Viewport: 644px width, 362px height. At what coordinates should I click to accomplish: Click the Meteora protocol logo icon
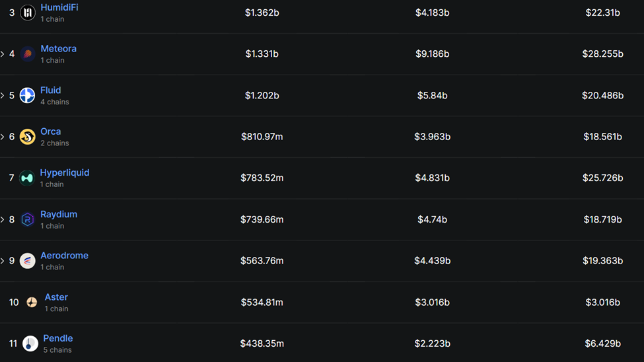tap(27, 54)
